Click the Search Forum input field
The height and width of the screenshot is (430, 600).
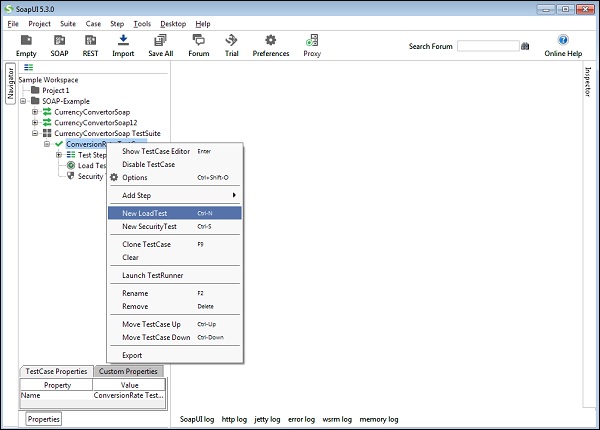[x=487, y=46]
